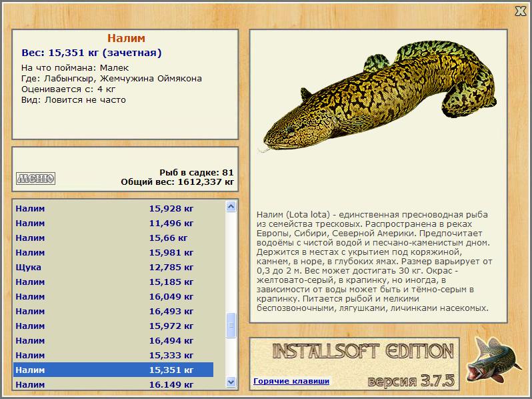
Task: Select highlighted Налим 15,351 кг row
Action: pyautogui.click(x=113, y=370)
